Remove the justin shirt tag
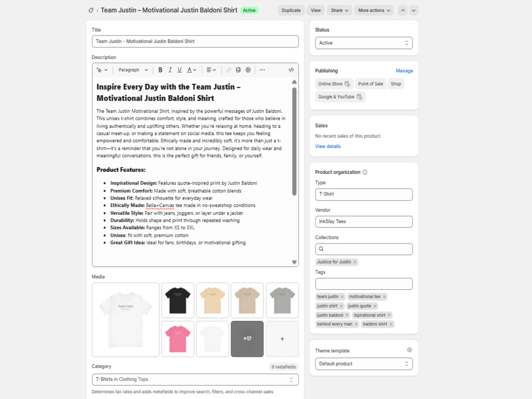 coord(342,306)
